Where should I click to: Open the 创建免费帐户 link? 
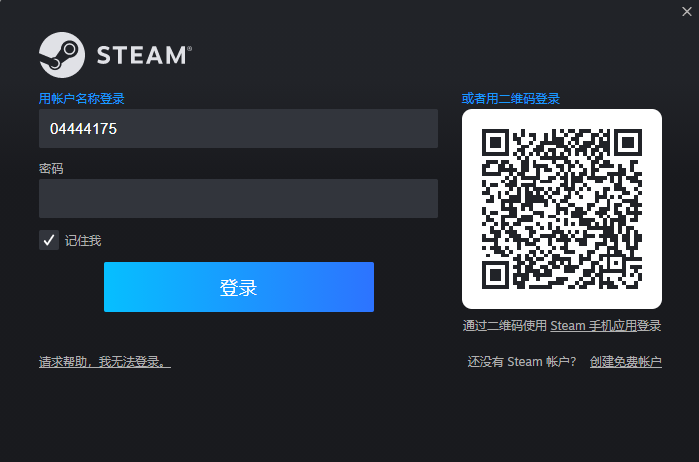pos(625,362)
